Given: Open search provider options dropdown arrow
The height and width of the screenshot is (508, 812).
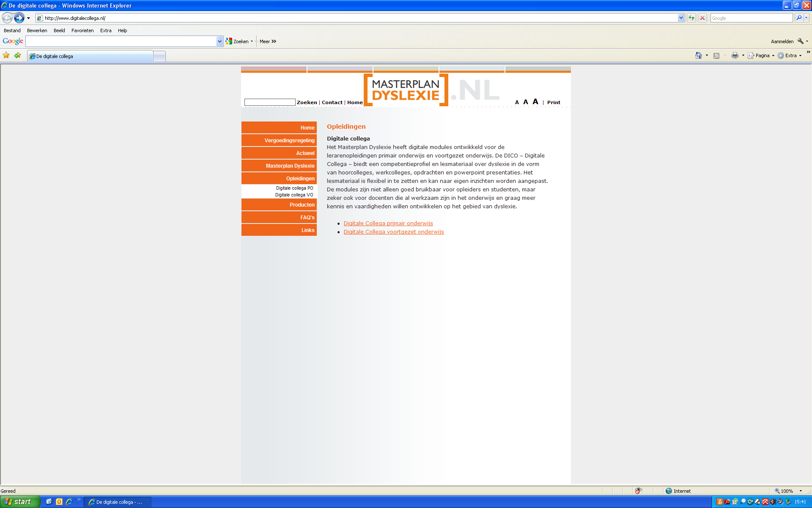Looking at the screenshot, I should 807,18.
